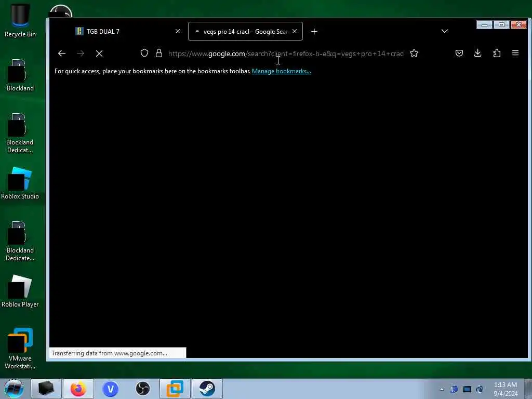This screenshot has width=532, height=399.
Task: Show site security info via padlock icon
Action: point(159,53)
